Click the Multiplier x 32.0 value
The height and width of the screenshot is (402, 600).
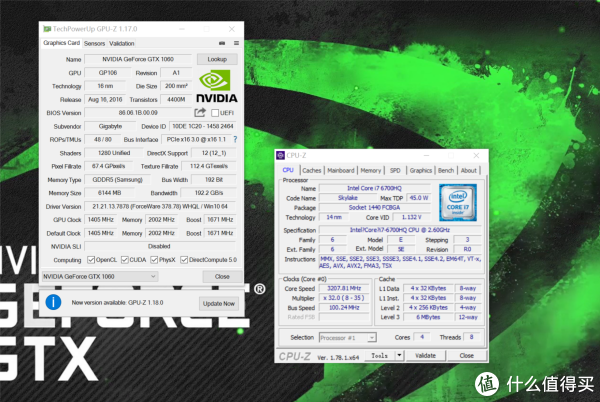pos(344,298)
